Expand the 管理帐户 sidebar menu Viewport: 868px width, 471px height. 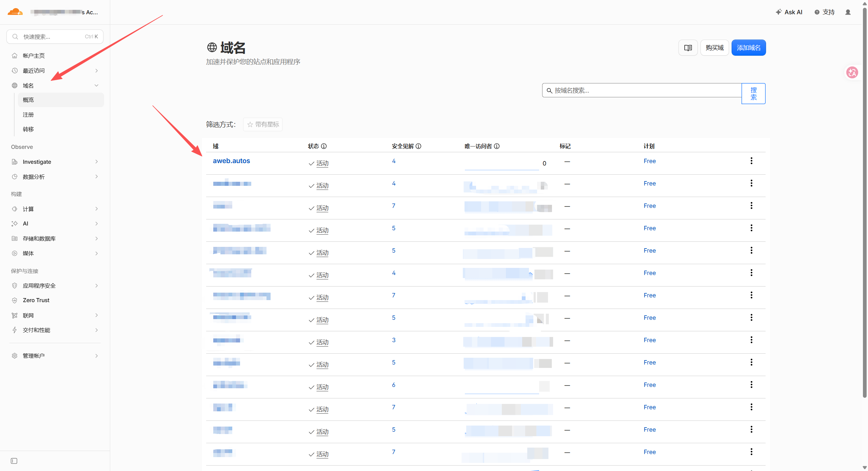click(x=55, y=356)
